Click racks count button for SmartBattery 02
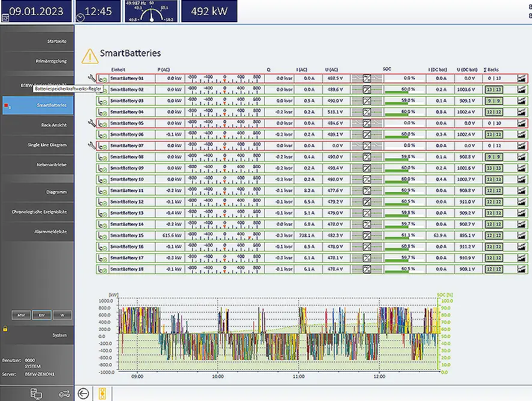 (x=494, y=89)
